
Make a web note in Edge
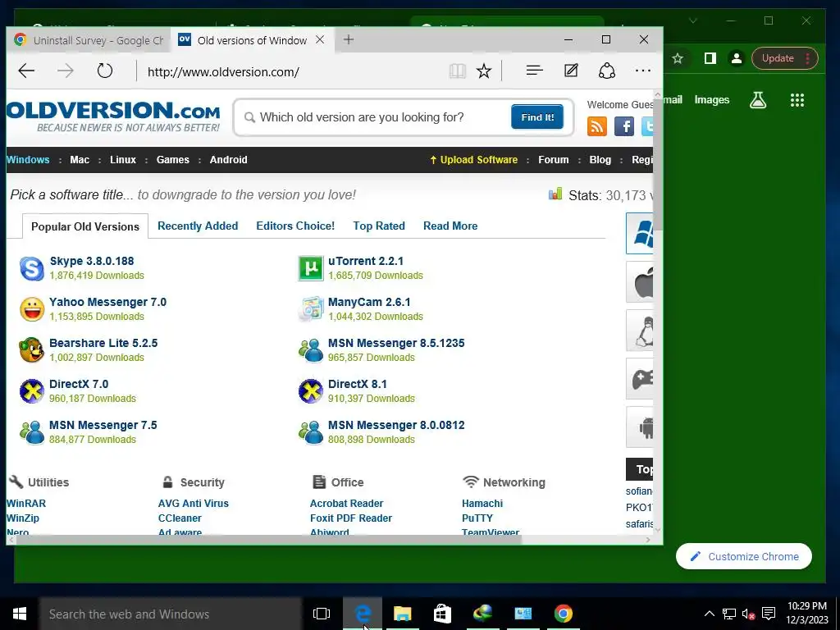pos(571,71)
